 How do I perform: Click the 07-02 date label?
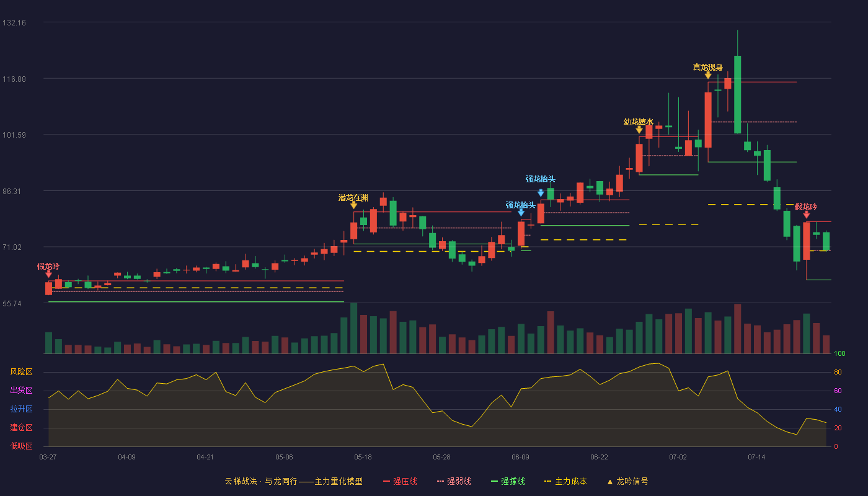tap(678, 457)
